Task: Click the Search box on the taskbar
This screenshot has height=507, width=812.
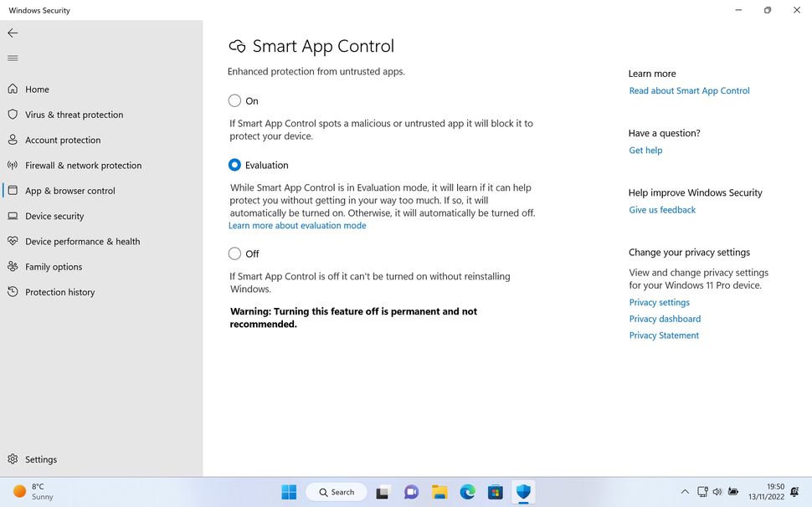Action: pyautogui.click(x=336, y=492)
